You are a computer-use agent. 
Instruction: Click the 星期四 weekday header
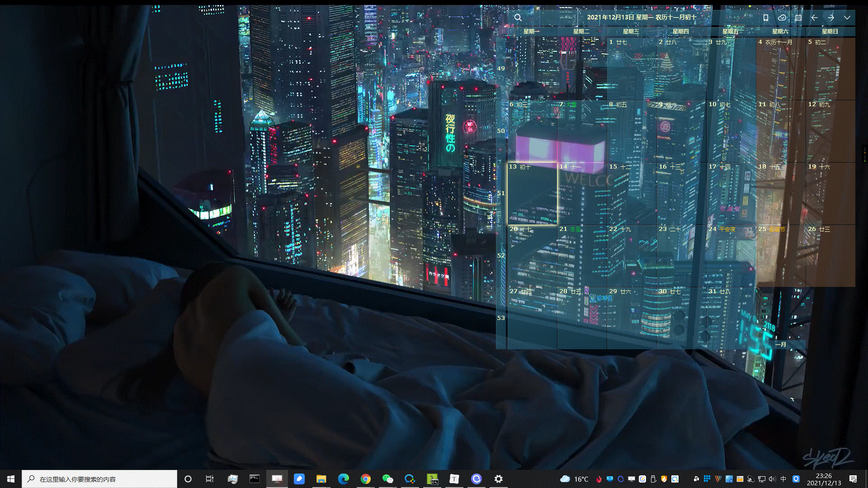click(x=681, y=31)
